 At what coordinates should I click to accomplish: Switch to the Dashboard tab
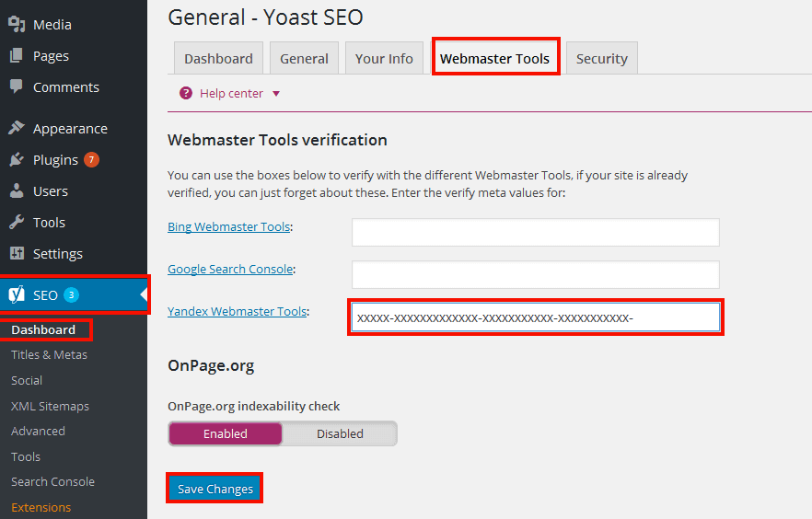(218, 59)
